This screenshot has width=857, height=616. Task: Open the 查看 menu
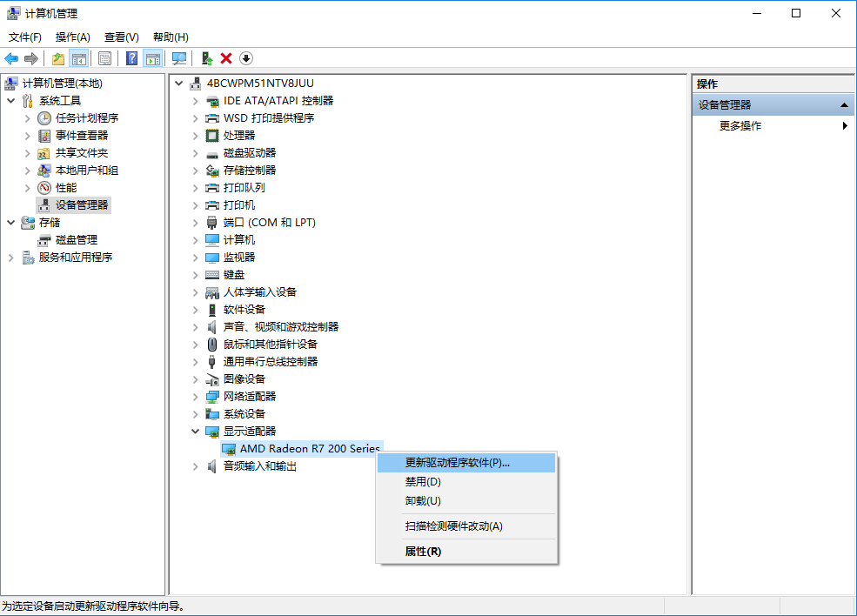tap(120, 37)
